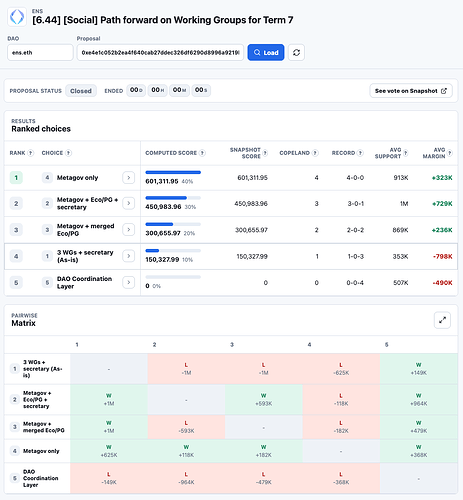Click the help icon next to AVG MARGIN
This screenshot has height=500, width=463.
[x=450, y=153]
